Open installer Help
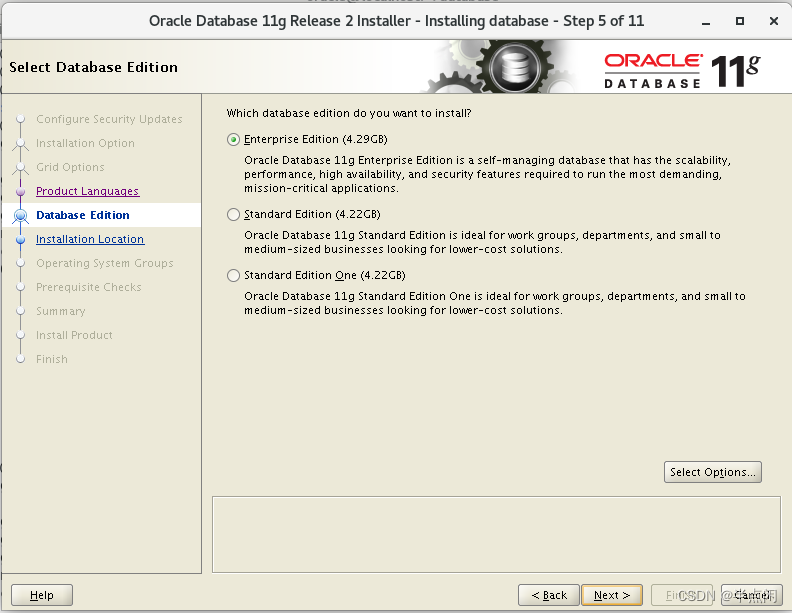Screen dimensions: 792x613 [x=42, y=595]
